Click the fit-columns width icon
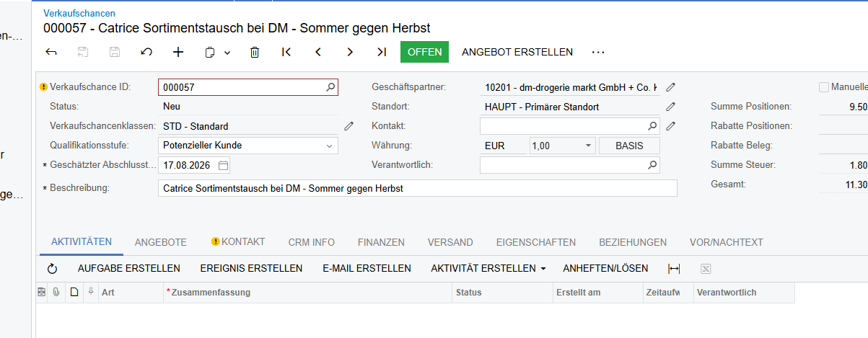Viewport: 868px width, 338px height. pos(674,268)
